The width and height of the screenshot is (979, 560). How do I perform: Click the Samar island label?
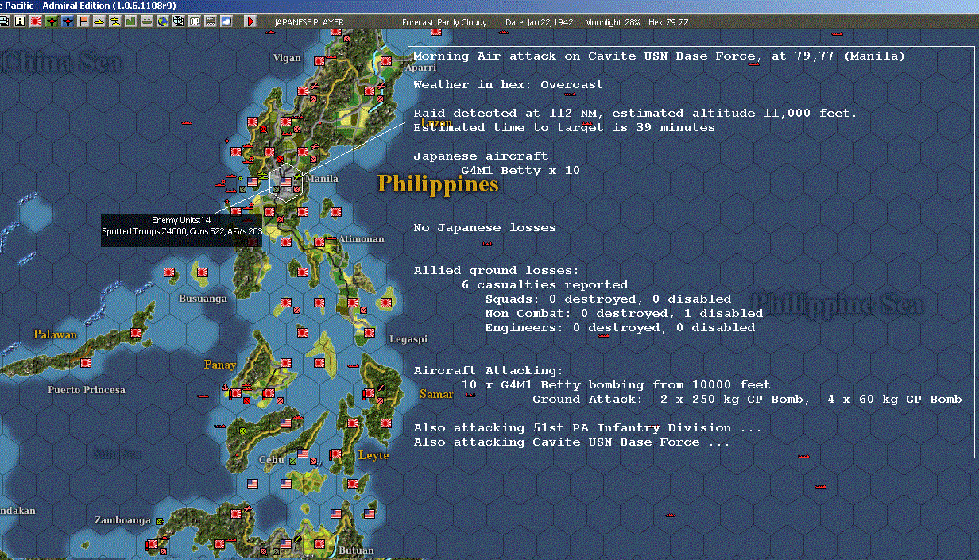(436, 394)
